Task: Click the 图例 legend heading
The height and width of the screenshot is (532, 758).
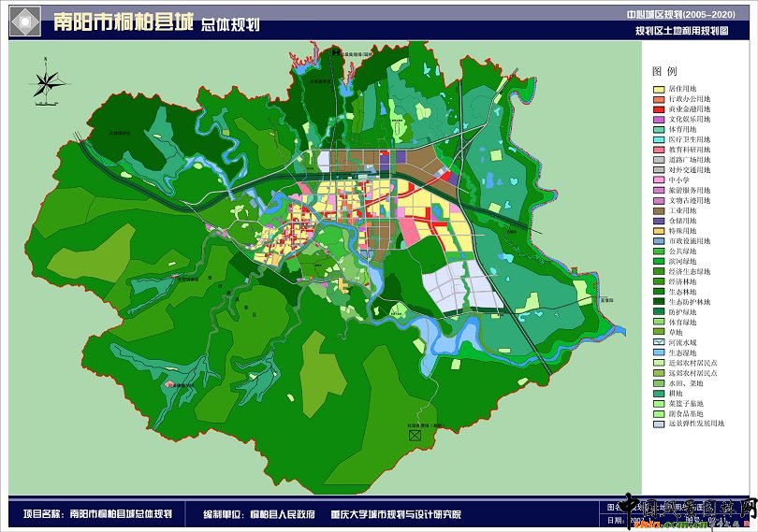Action: pyautogui.click(x=665, y=71)
